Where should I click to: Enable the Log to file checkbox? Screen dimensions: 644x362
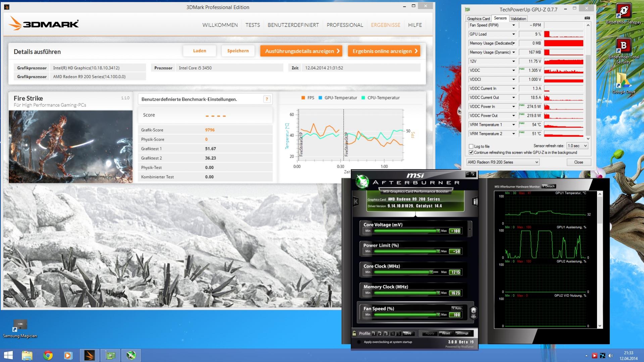pyautogui.click(x=471, y=146)
